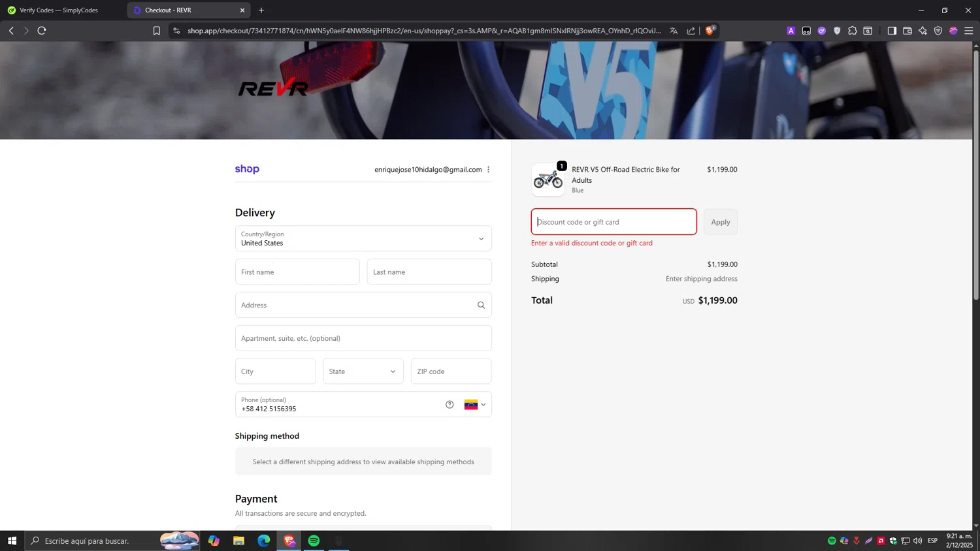Go back using the browser back arrow
This screenshot has width=980, height=551.
coord(11,31)
